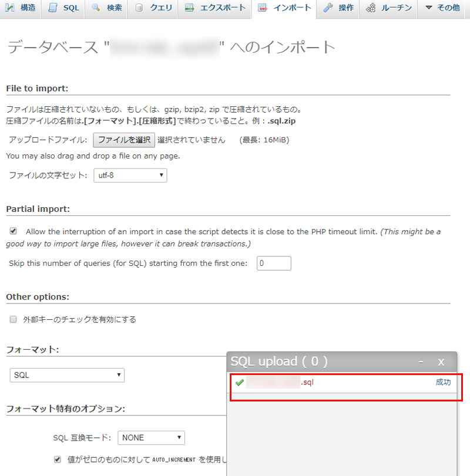Go to the クエリ tab
470x476 pixels.
[x=152, y=8]
